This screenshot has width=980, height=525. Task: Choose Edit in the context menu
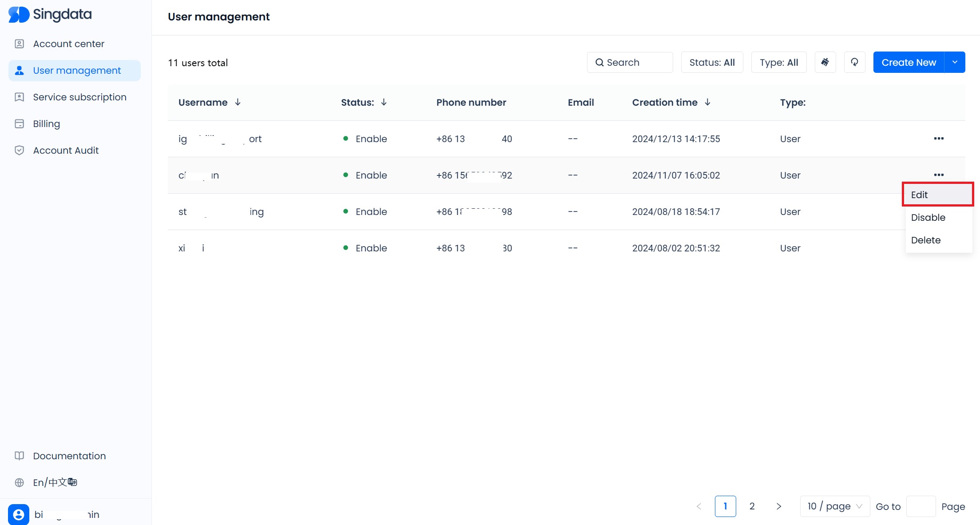coord(937,195)
